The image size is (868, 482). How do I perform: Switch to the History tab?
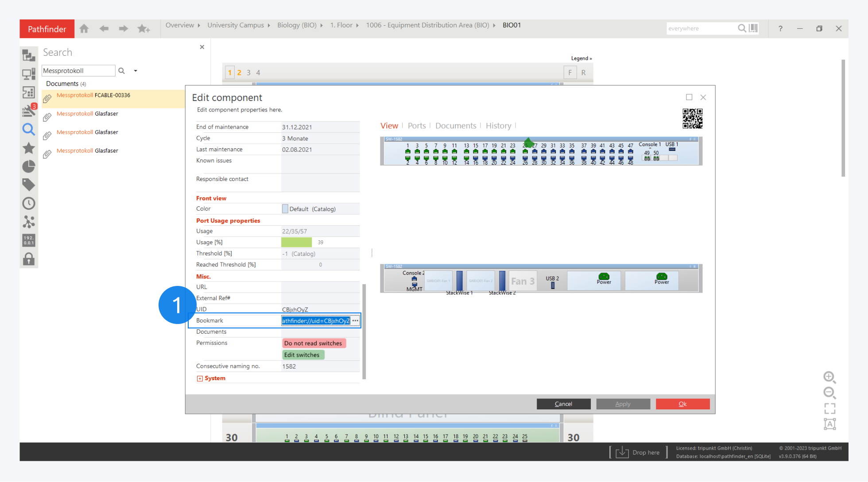(498, 126)
